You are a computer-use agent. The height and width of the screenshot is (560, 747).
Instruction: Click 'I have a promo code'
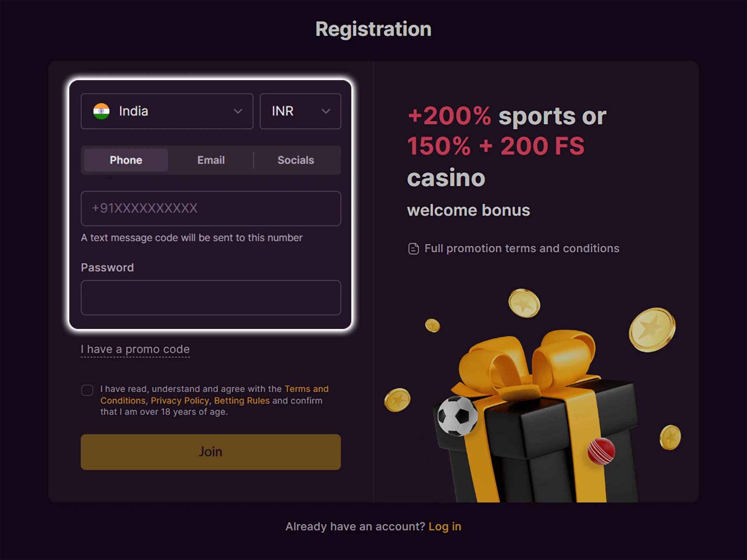(135, 349)
